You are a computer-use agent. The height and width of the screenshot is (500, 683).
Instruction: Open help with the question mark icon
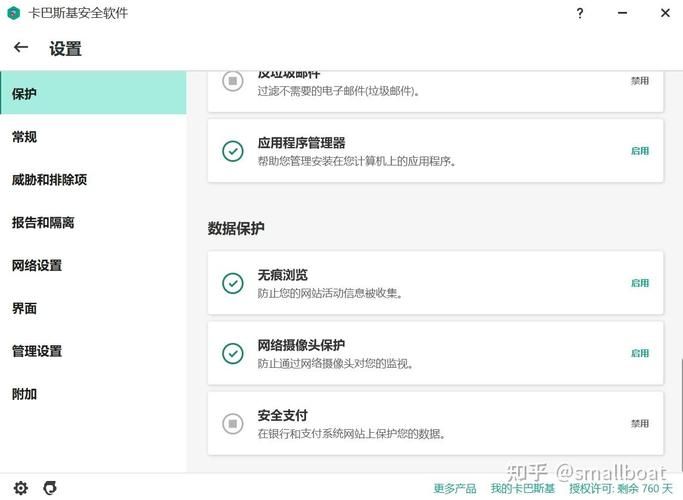point(580,14)
